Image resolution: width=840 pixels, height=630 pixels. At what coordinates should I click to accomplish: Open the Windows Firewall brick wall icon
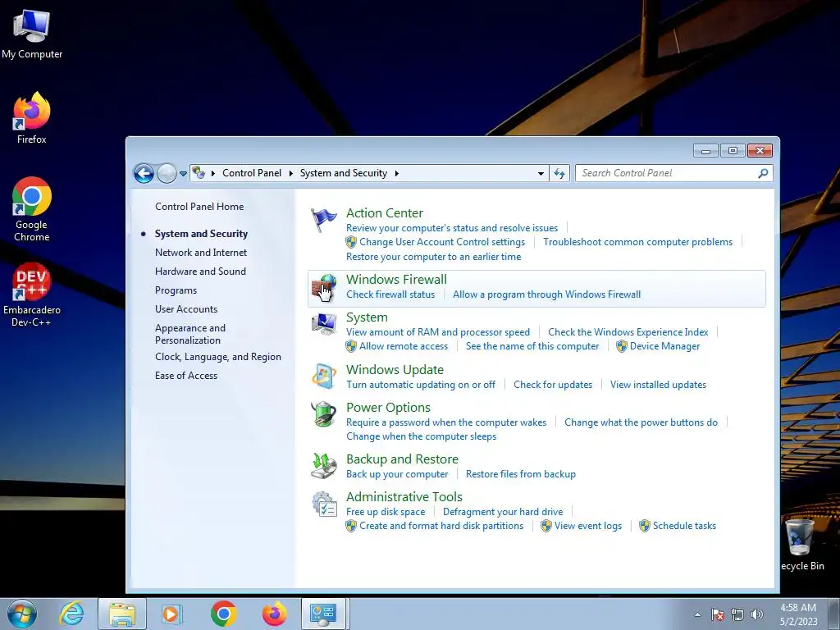324,288
